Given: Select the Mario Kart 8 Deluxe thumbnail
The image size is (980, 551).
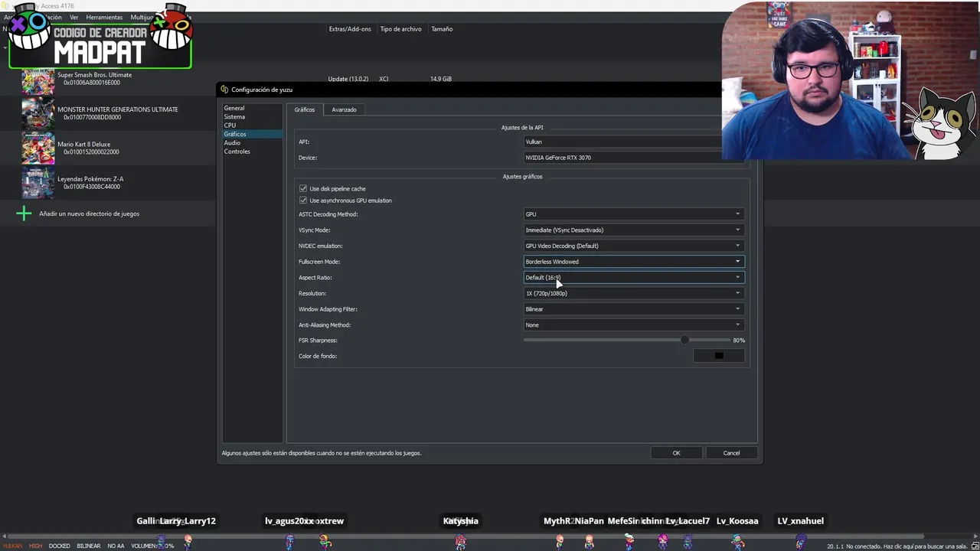Looking at the screenshot, I should click(x=38, y=148).
